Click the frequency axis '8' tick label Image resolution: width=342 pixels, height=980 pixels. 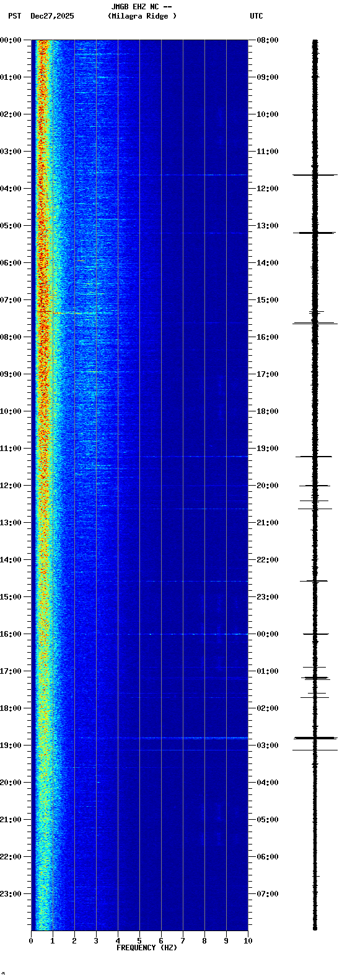(204, 941)
